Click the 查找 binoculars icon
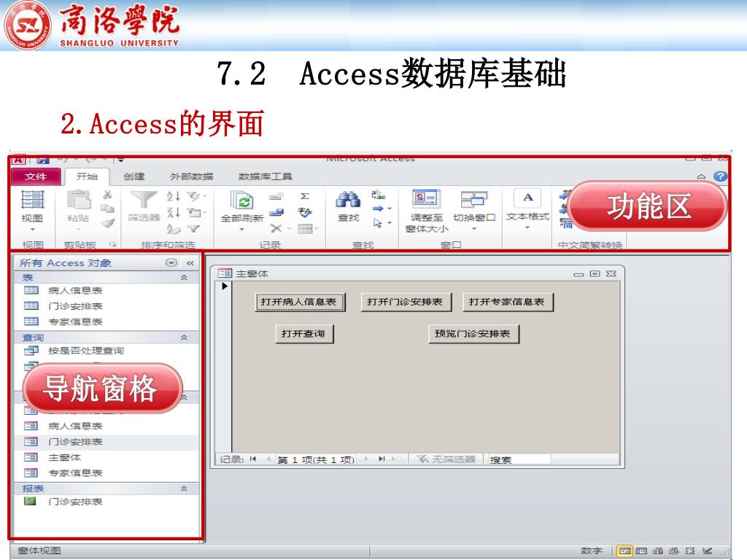The width and height of the screenshot is (747, 560). (x=348, y=199)
